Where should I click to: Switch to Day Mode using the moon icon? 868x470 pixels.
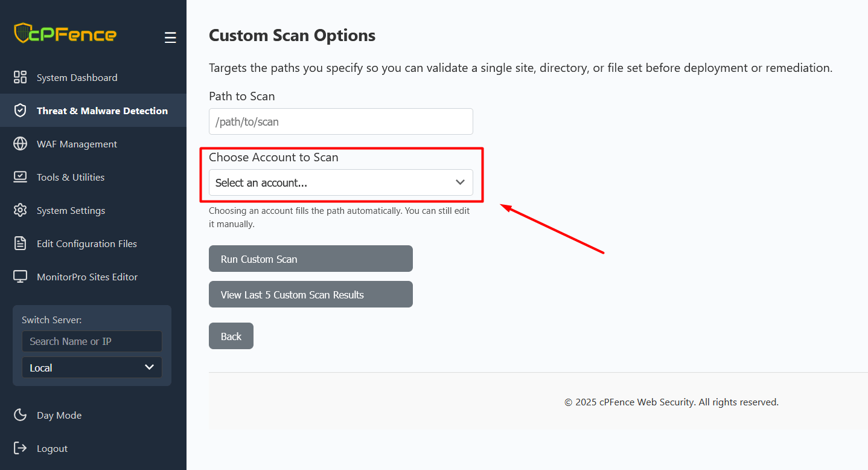pyautogui.click(x=20, y=415)
